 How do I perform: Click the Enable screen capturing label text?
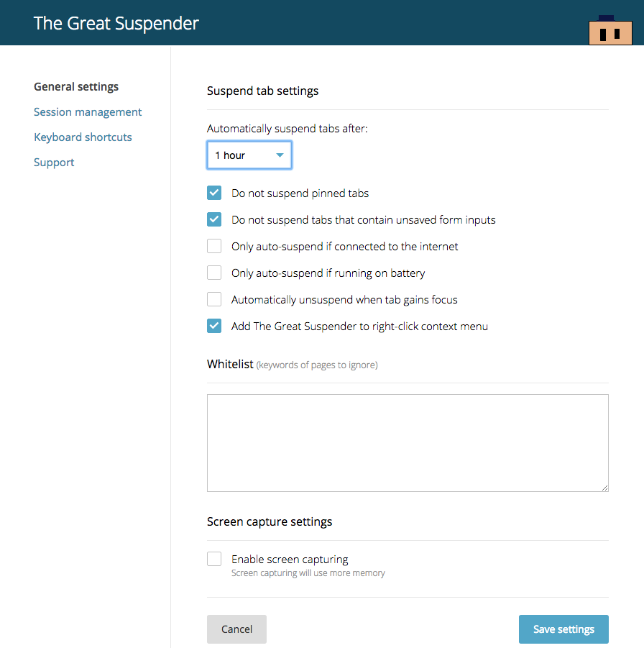point(290,559)
